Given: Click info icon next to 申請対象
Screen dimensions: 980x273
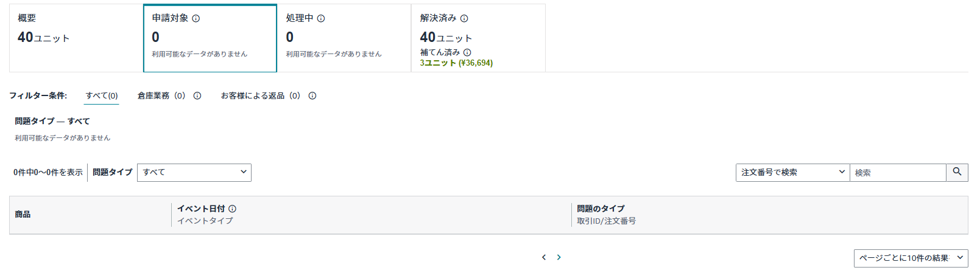Looking at the screenshot, I should (x=196, y=19).
